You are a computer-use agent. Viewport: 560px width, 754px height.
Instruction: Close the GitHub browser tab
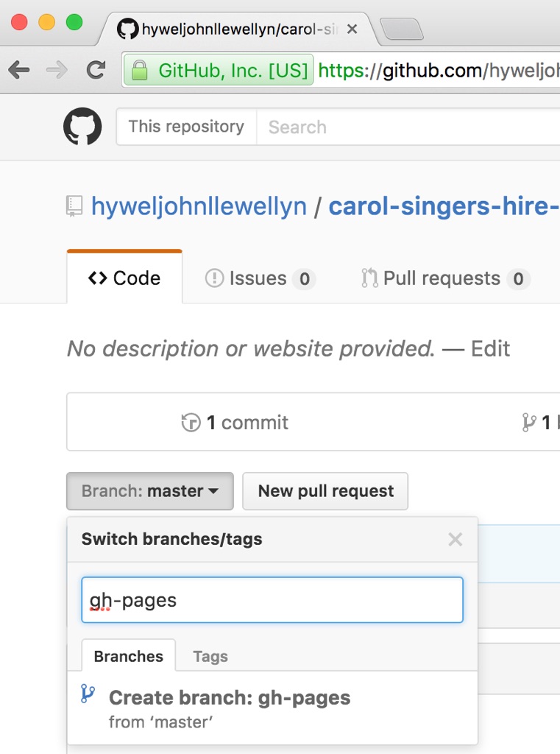pyautogui.click(x=352, y=29)
